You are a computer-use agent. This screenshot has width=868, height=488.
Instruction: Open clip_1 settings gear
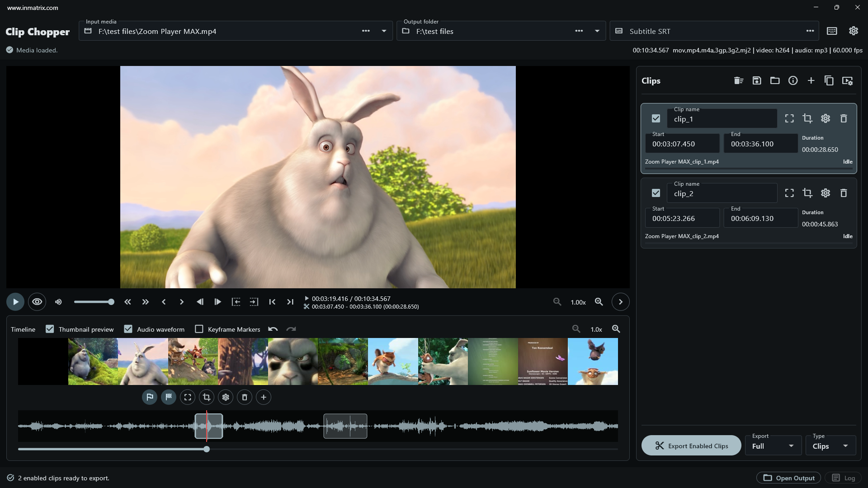coord(826,118)
